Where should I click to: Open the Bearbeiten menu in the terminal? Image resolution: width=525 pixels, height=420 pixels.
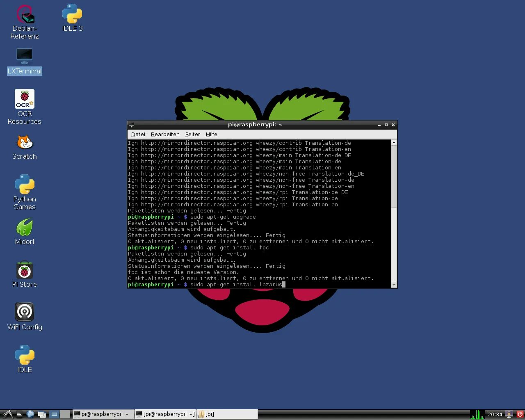165,135
